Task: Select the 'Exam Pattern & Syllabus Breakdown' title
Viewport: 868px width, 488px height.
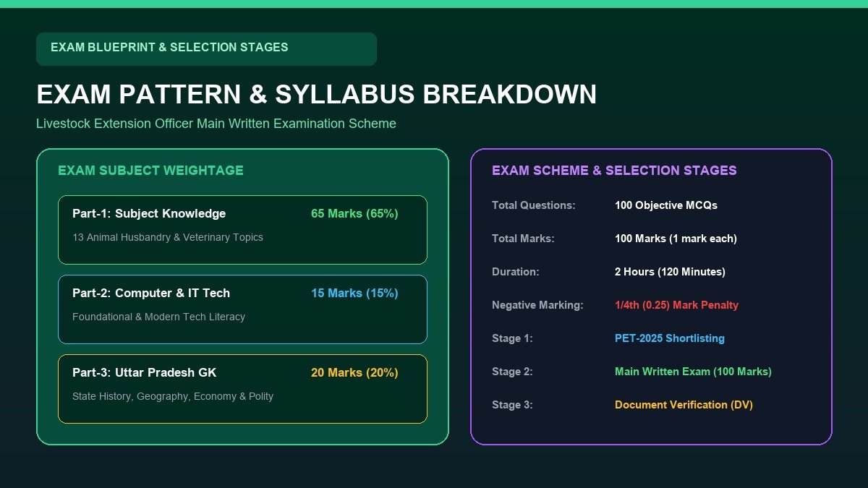Action: 317,95
